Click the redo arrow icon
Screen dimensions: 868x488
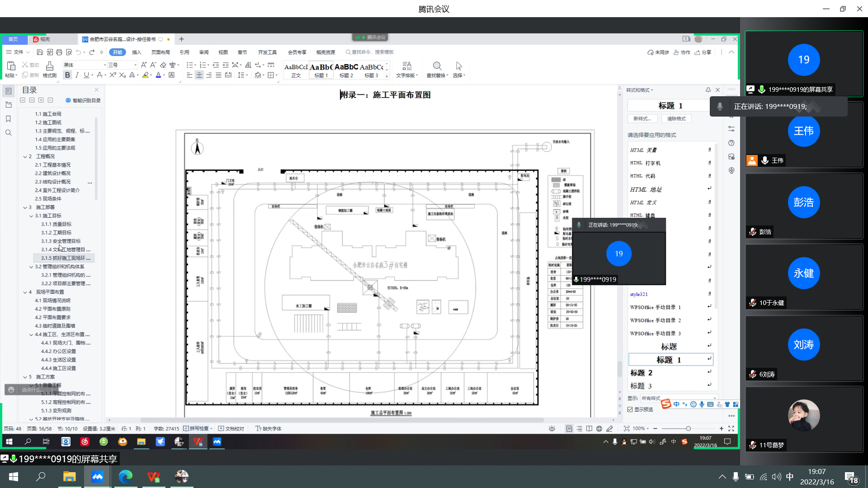[x=92, y=52]
